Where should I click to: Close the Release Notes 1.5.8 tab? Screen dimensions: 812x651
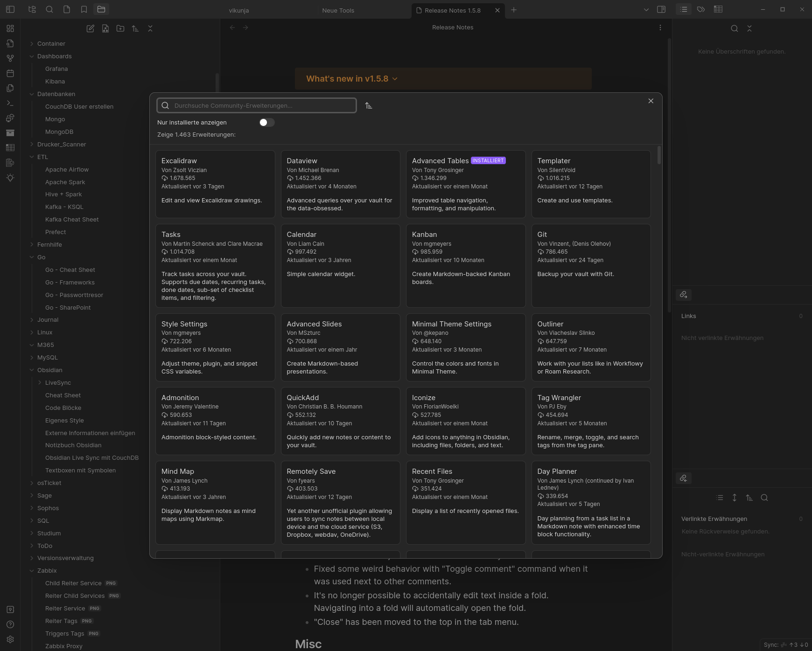pyautogui.click(x=497, y=10)
